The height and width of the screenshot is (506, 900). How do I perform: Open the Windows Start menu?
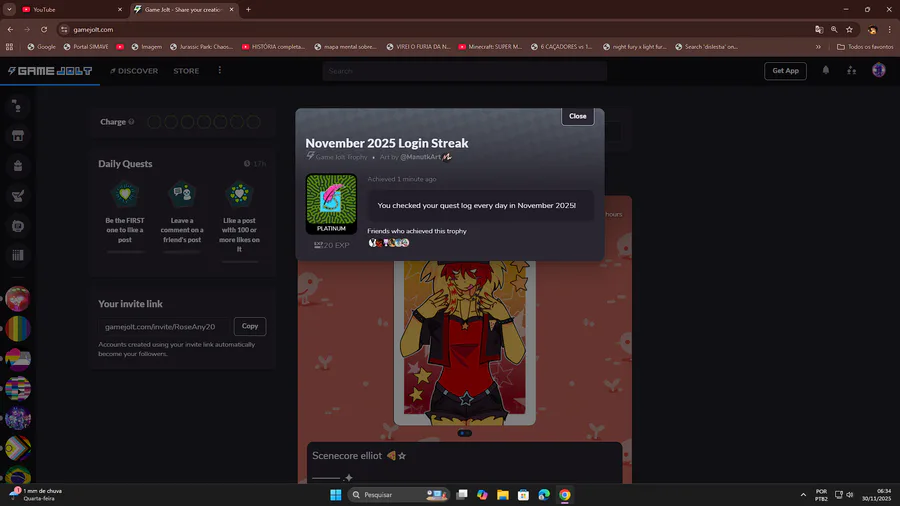point(336,495)
